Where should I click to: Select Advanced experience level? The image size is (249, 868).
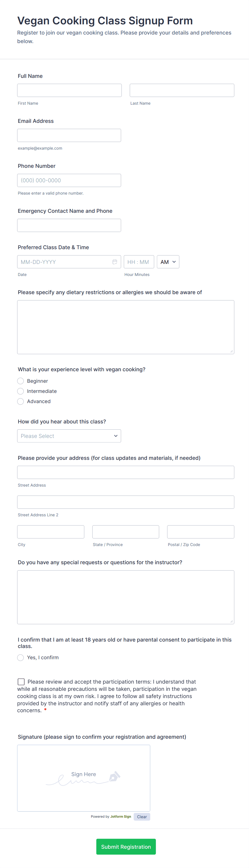[21, 401]
